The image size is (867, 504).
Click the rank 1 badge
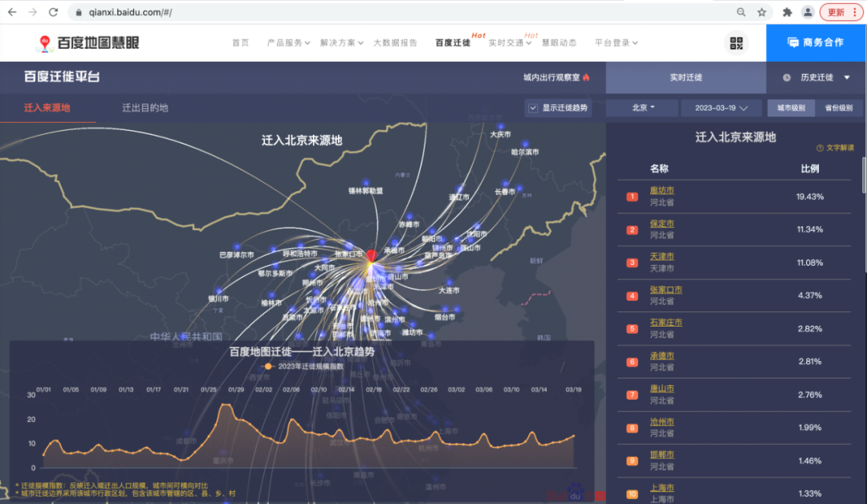point(632,197)
